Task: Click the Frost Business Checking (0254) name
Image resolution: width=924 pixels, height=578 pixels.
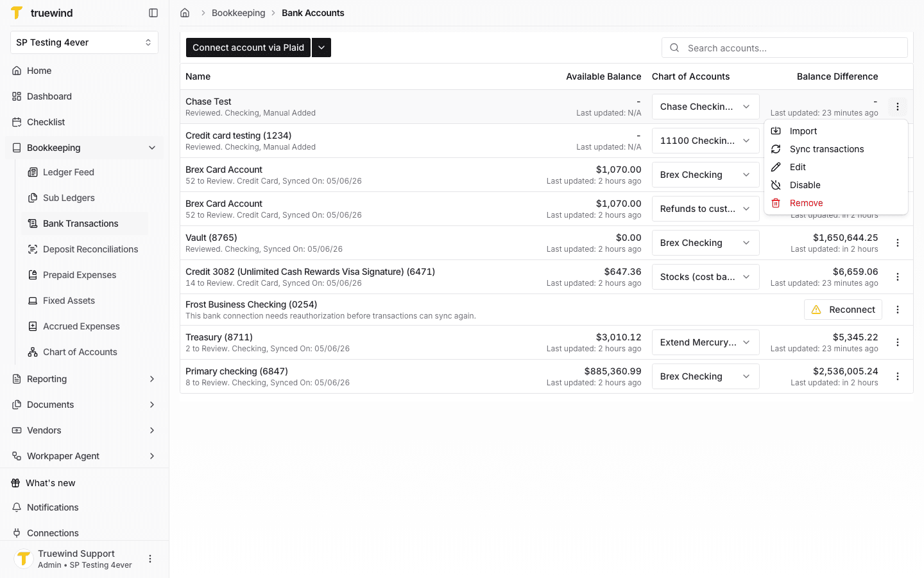Action: point(252,304)
